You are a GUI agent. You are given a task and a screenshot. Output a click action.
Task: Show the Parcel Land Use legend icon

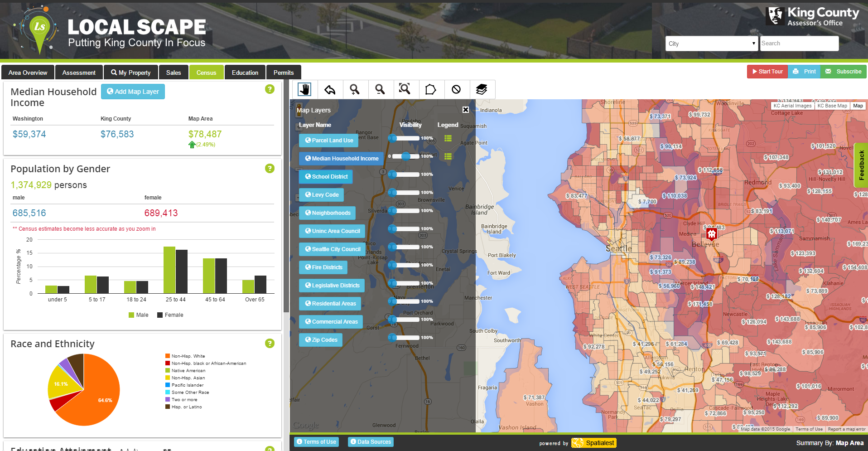448,138
